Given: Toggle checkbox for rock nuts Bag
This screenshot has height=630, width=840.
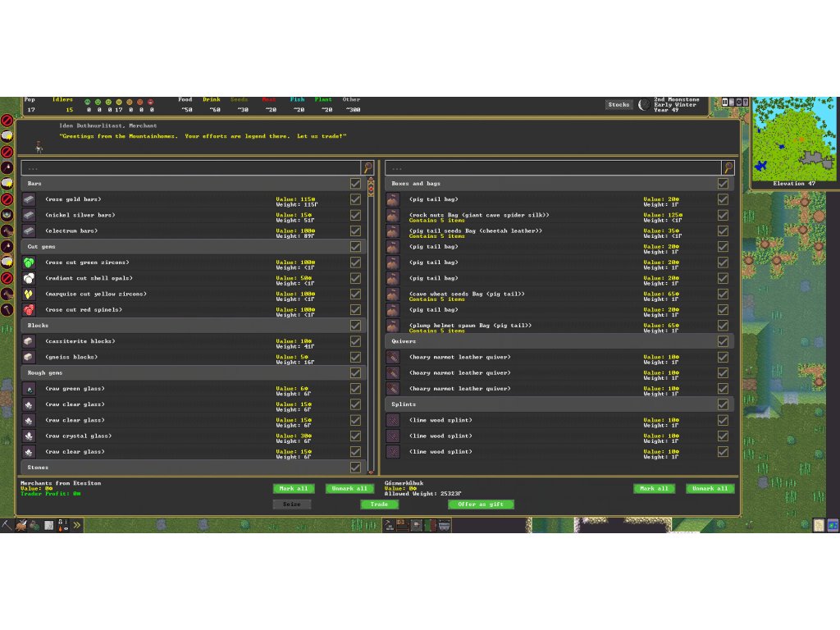Looking at the screenshot, I should coord(723,216).
